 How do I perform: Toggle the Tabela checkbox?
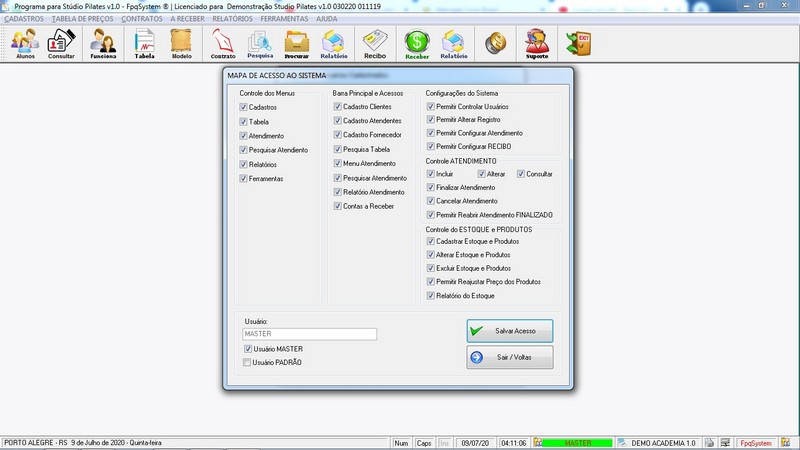[243, 121]
